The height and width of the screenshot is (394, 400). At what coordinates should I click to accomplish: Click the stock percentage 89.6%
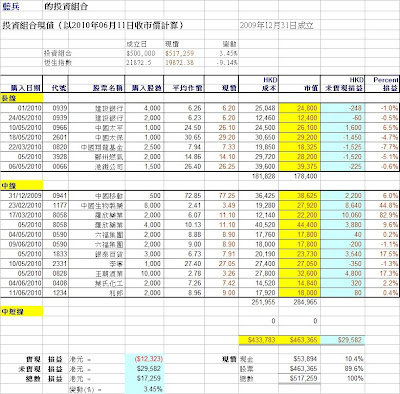(x=343, y=369)
